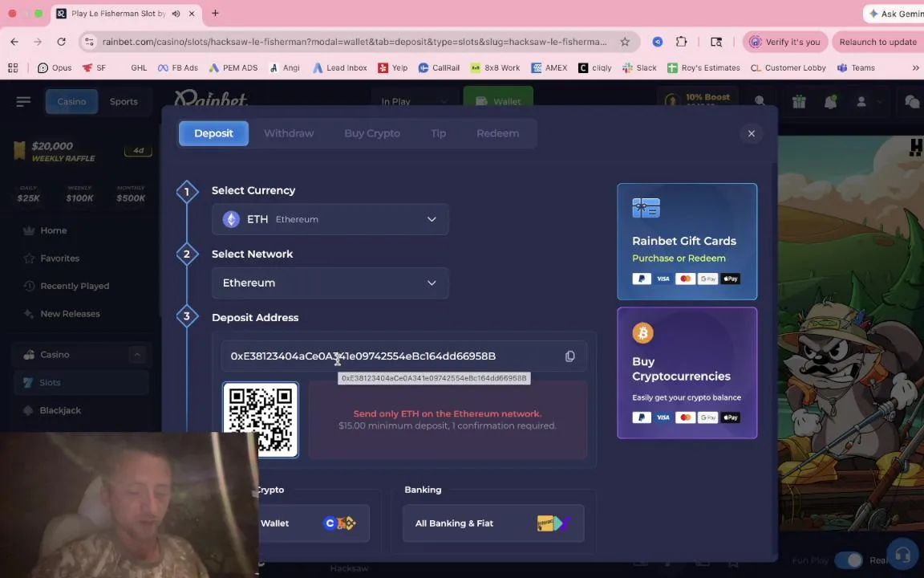Open the In Play balance dropdown
This screenshot has height=578, width=924.
pyautogui.click(x=414, y=101)
